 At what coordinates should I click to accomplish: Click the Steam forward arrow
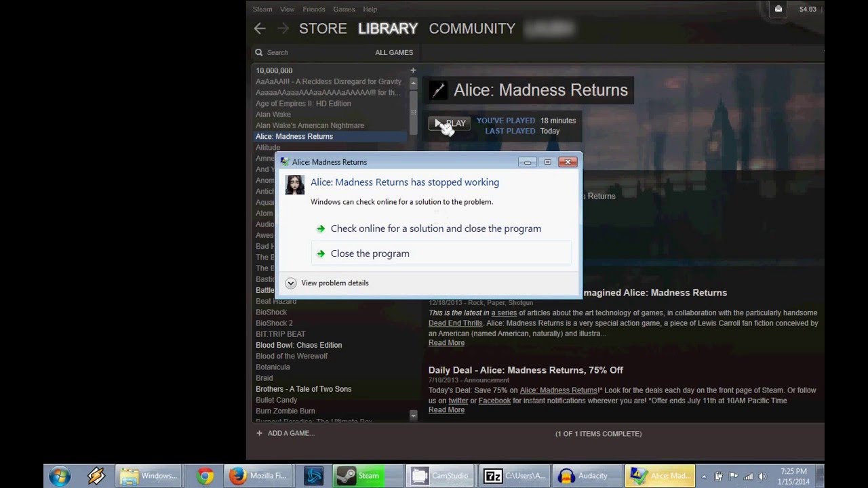tap(283, 28)
